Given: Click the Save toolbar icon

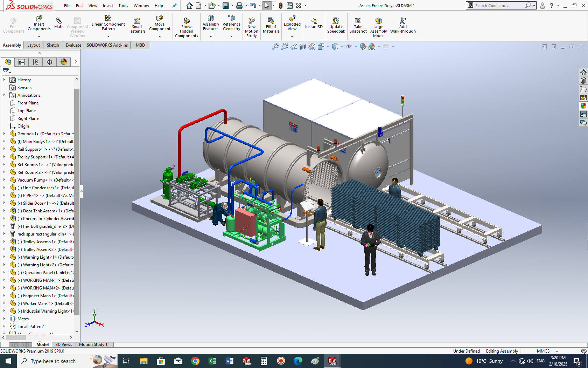Looking at the screenshot, I should [226, 6].
